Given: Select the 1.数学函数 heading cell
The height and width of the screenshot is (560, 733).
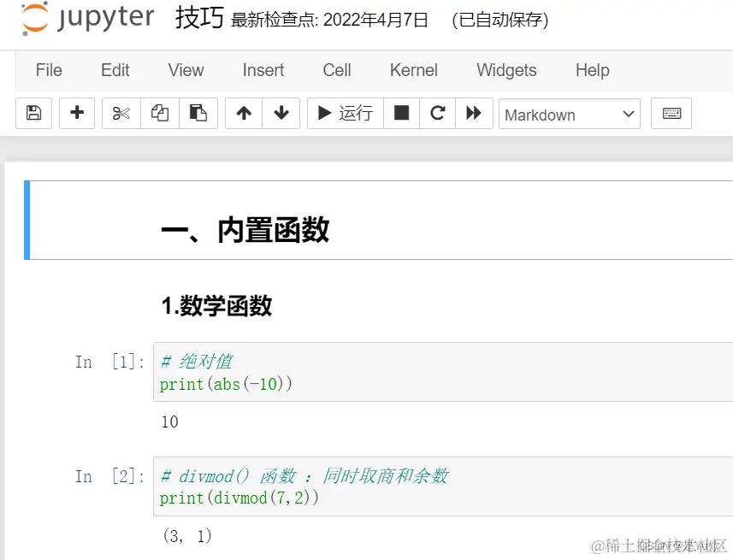Looking at the screenshot, I should (x=216, y=306).
